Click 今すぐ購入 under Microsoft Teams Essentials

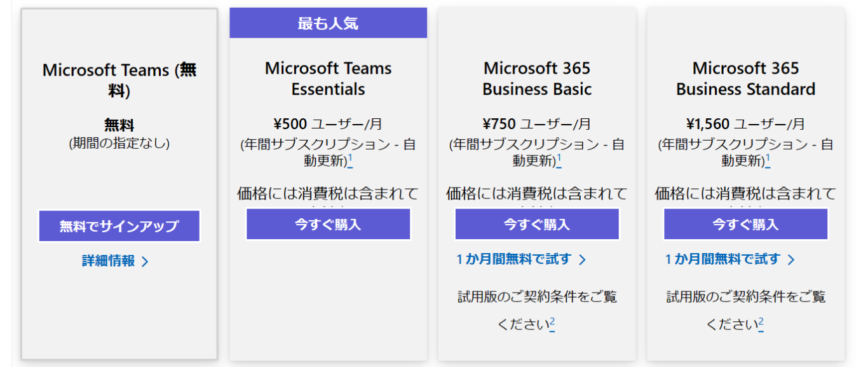[x=328, y=224]
